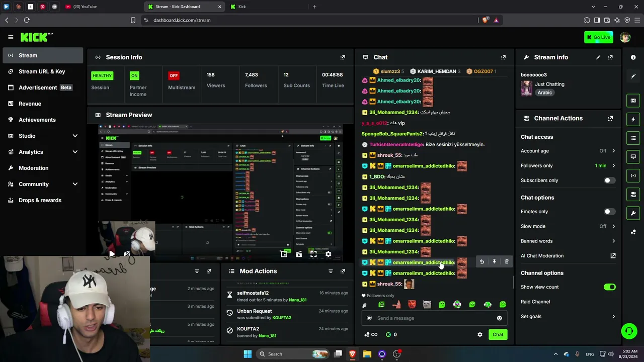The width and height of the screenshot is (644, 362).
Task: Reply to the highlighted omarrselimm_addictedhilo message
Action: 482,262
